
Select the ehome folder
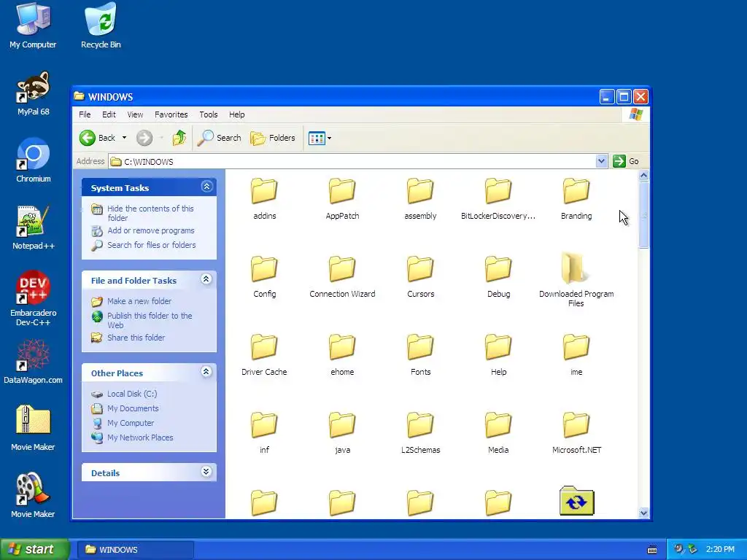pos(342,355)
